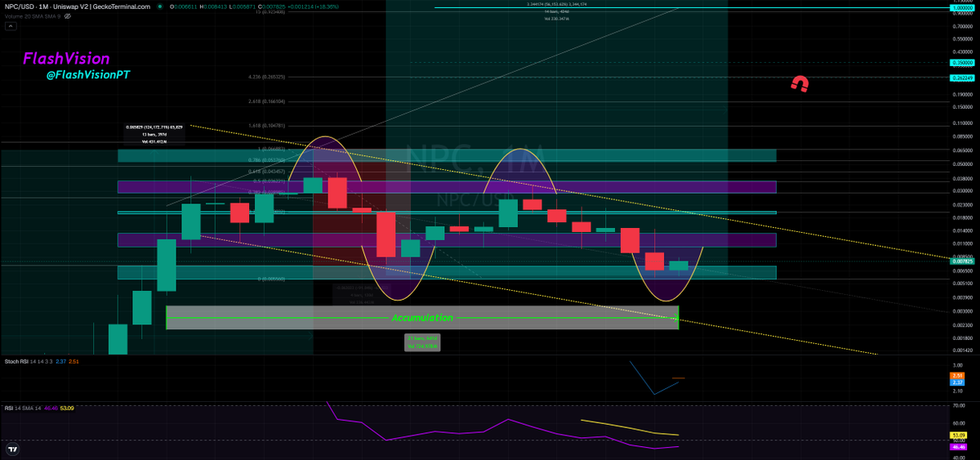Select the NPC/USD symbol title in the legend
Image resolution: width=980 pixels, height=460 pixels.
[x=78, y=6]
